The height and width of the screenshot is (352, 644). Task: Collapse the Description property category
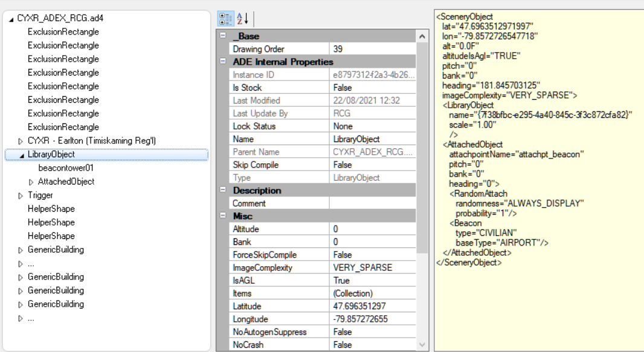(x=222, y=190)
